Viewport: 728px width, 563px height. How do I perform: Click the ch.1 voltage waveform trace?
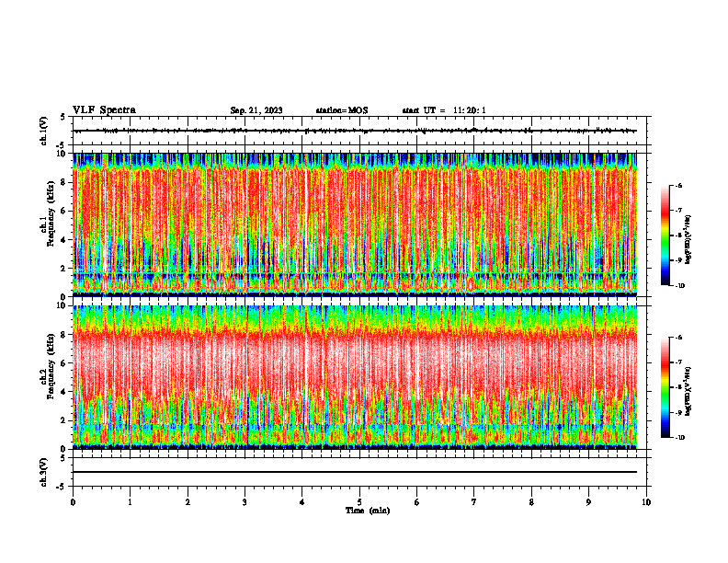(x=355, y=131)
